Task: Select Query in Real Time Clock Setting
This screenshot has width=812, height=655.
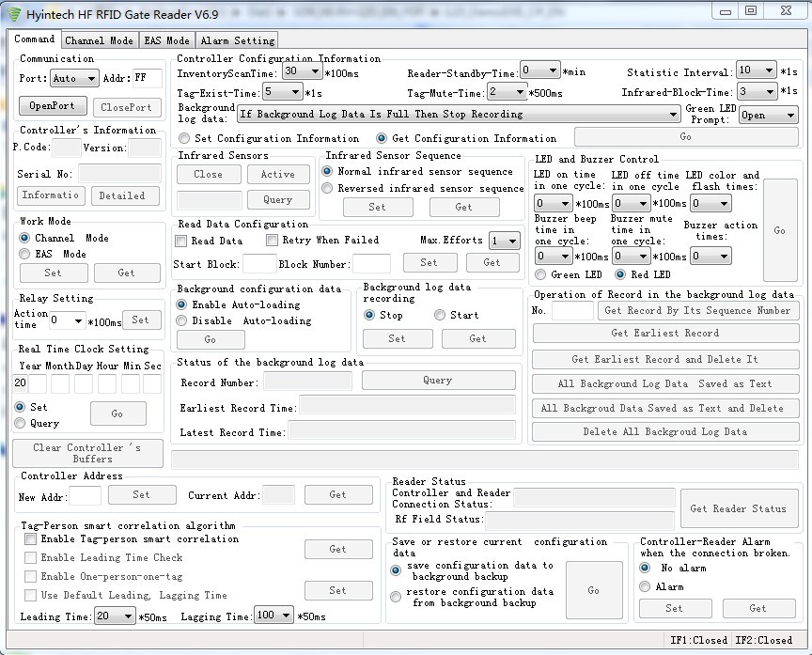Action: pos(37,423)
